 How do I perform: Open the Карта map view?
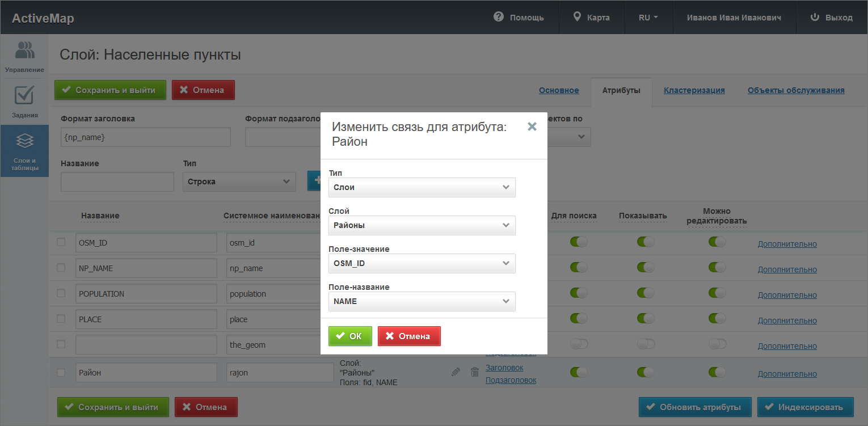(x=592, y=18)
